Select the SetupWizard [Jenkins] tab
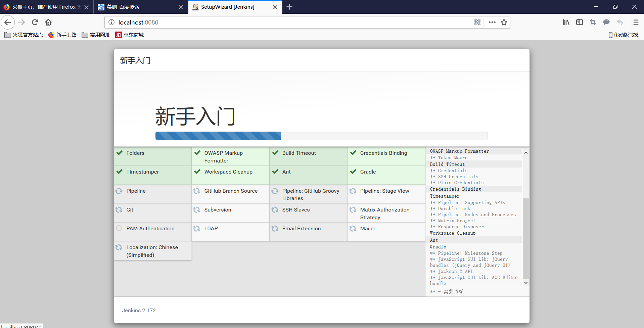The height and width of the screenshot is (328, 644). click(235, 7)
